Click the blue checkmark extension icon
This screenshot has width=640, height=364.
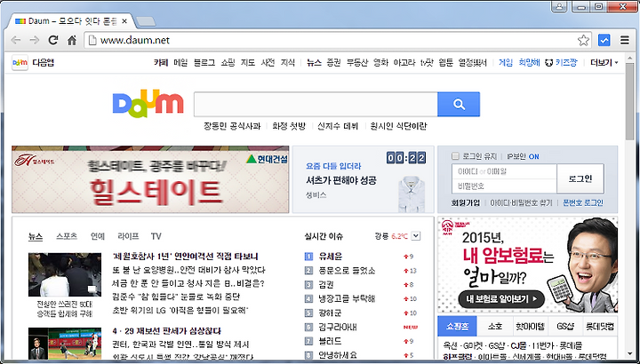pos(604,40)
